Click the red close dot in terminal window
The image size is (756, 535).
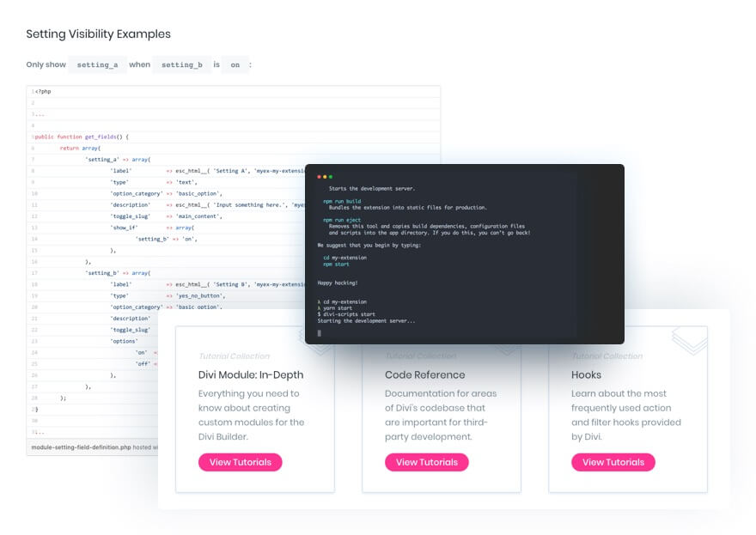[319, 176]
